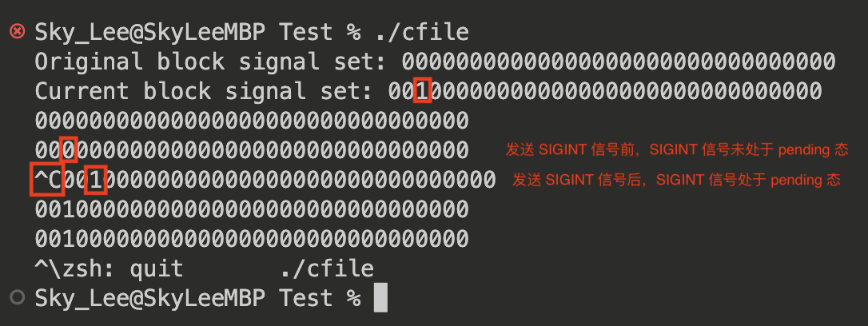Click the red-boxed ^C characters
868x326 pixels.
coord(47,180)
